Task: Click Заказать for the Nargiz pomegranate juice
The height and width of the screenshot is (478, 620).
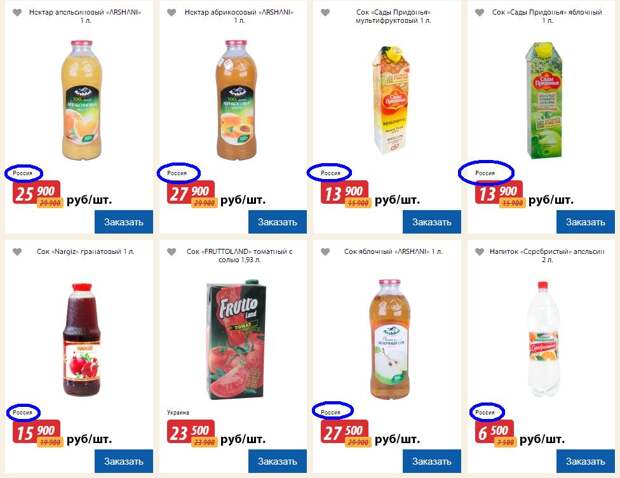Action: tap(124, 461)
